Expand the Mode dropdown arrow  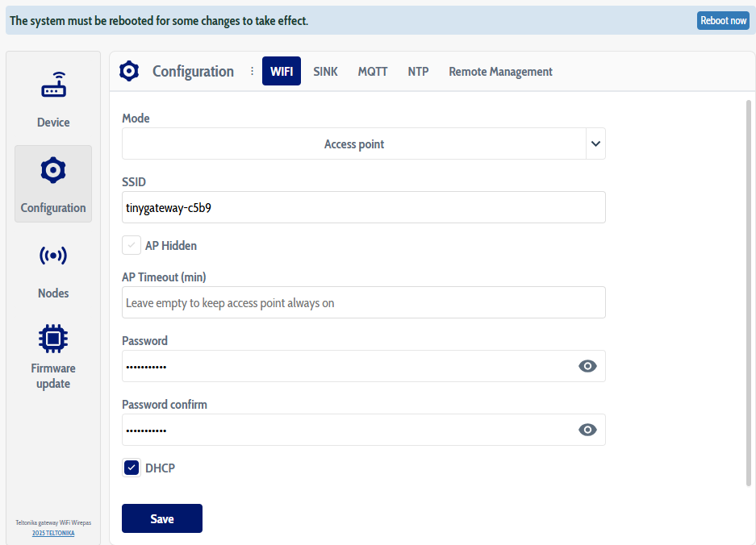[595, 144]
